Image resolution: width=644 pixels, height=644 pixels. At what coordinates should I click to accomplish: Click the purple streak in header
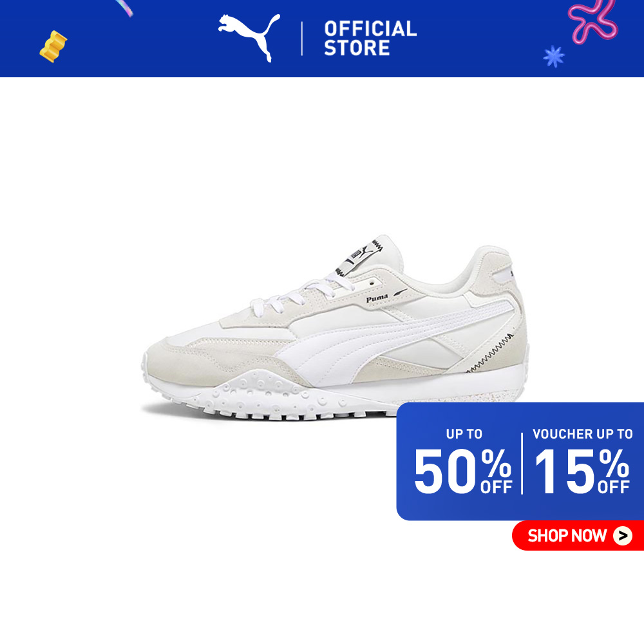tap(124, 8)
